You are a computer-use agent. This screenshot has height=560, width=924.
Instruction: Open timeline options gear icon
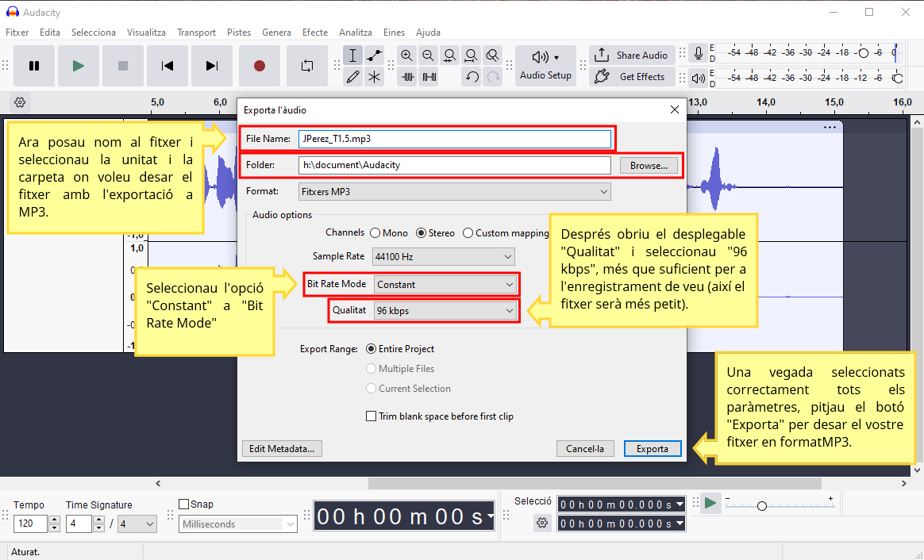coord(20,102)
